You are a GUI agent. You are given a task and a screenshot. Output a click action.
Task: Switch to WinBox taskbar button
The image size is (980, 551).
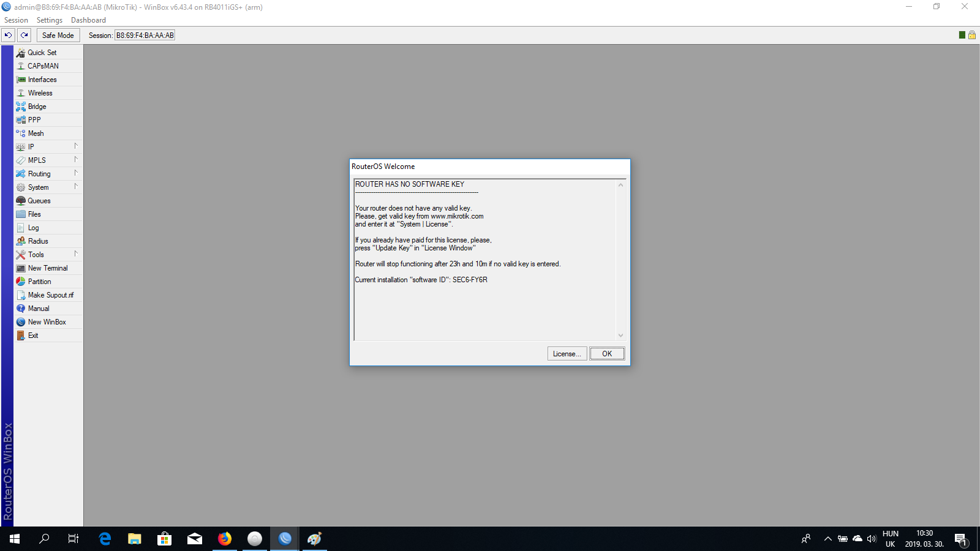(285, 539)
